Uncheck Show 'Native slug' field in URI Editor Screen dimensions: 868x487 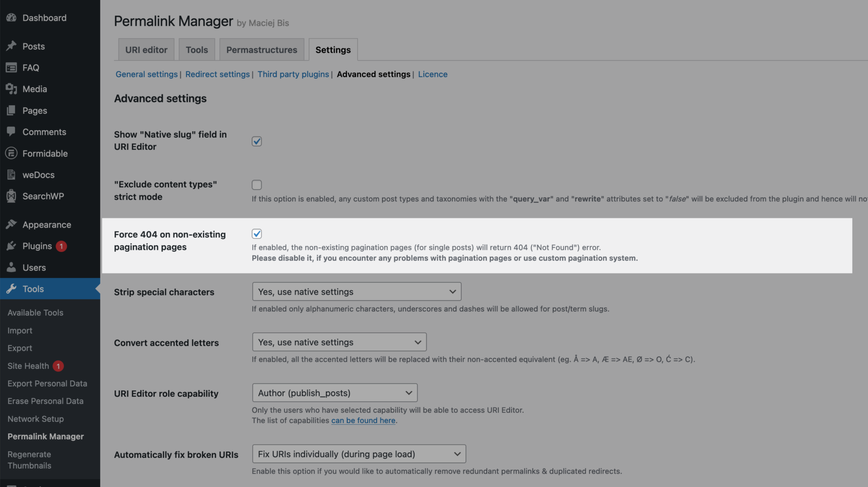click(257, 141)
